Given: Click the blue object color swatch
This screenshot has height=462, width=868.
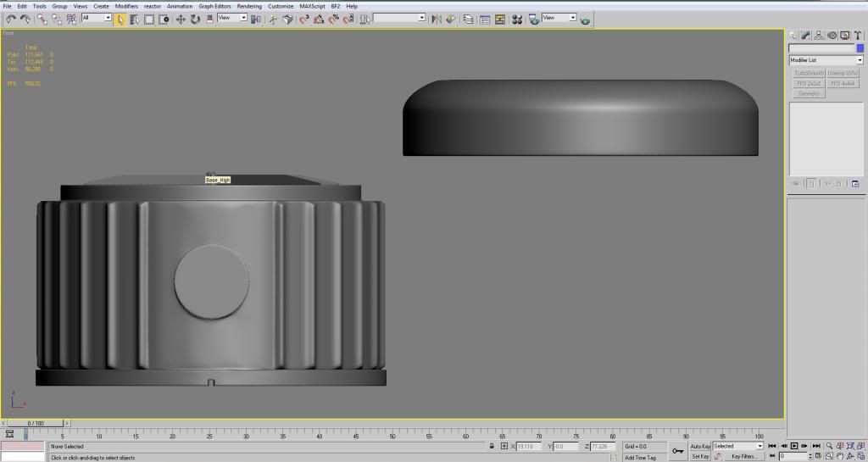Looking at the screenshot, I should [x=860, y=49].
